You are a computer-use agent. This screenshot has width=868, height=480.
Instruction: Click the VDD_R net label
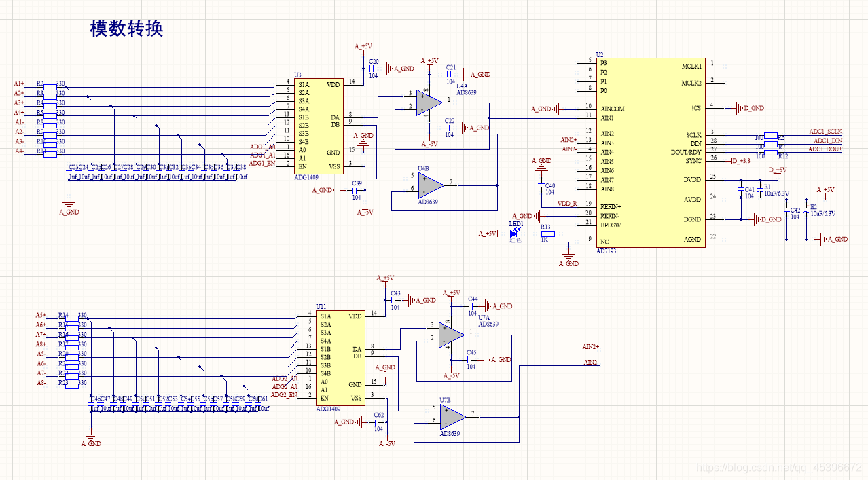[x=567, y=203]
